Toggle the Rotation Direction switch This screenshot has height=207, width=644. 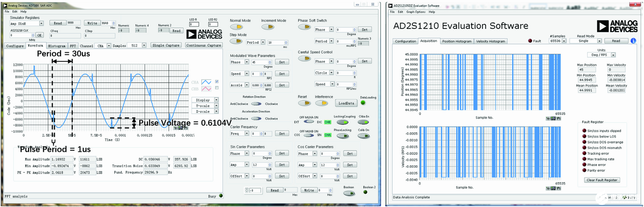(x=256, y=104)
